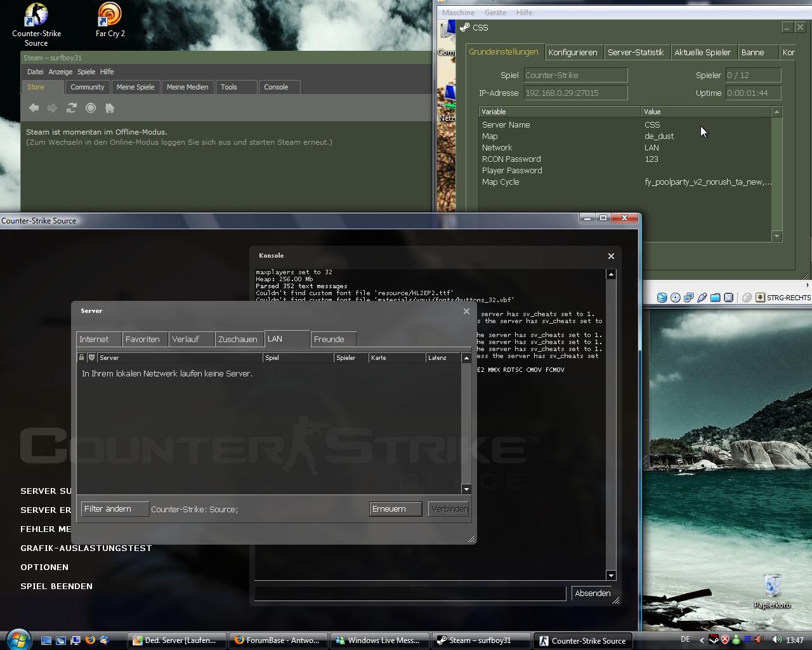Screen dimensions: 812x650
Task: Stop loading the Steam store page
Action: point(91,108)
